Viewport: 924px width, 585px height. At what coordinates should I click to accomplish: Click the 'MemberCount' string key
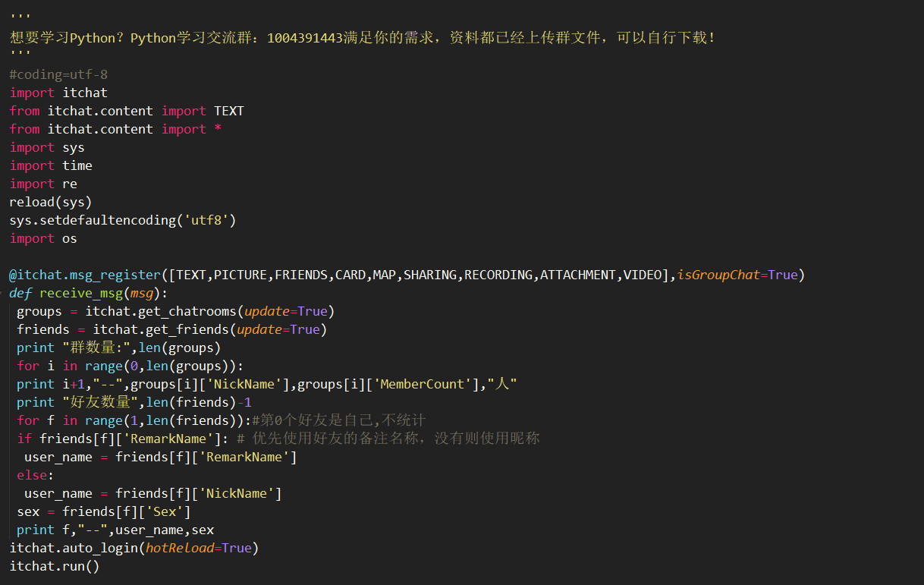point(423,384)
